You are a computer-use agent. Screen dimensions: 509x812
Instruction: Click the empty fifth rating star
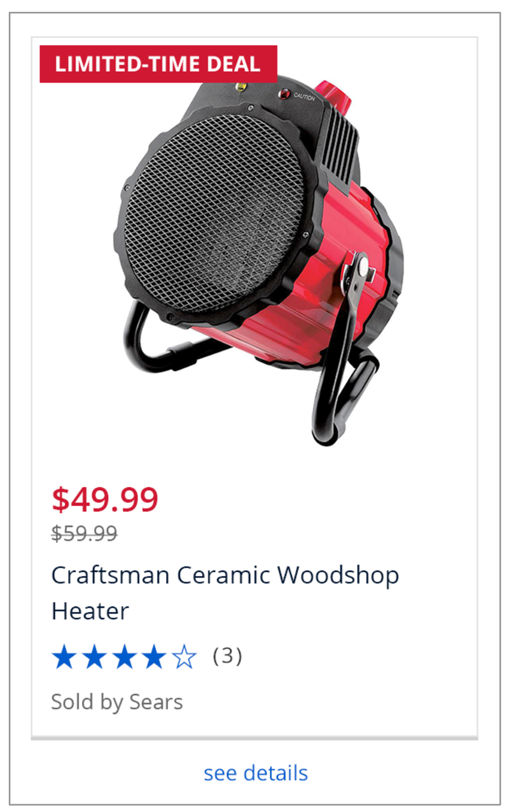[x=184, y=657]
